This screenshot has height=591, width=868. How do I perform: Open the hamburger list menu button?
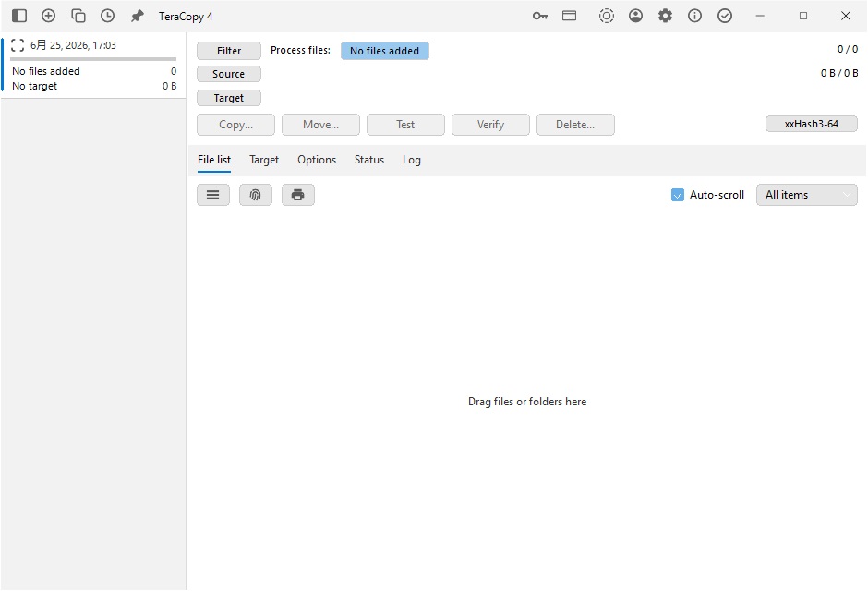click(213, 195)
